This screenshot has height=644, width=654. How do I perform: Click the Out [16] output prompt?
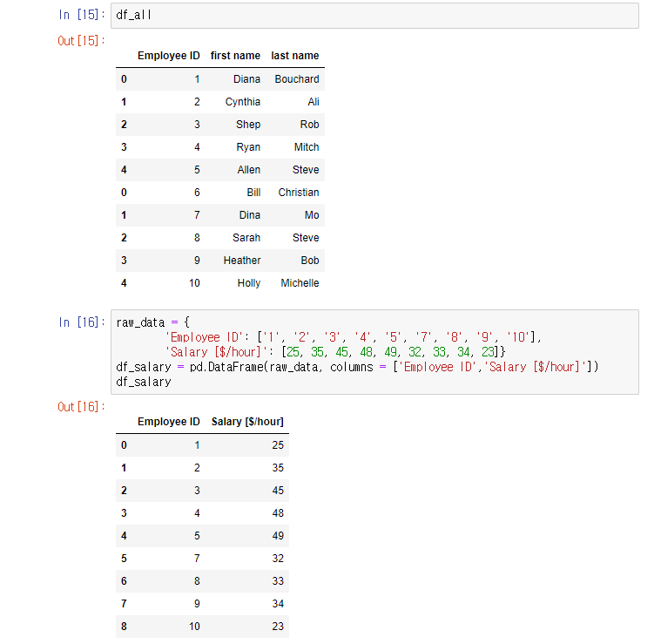click(x=81, y=407)
